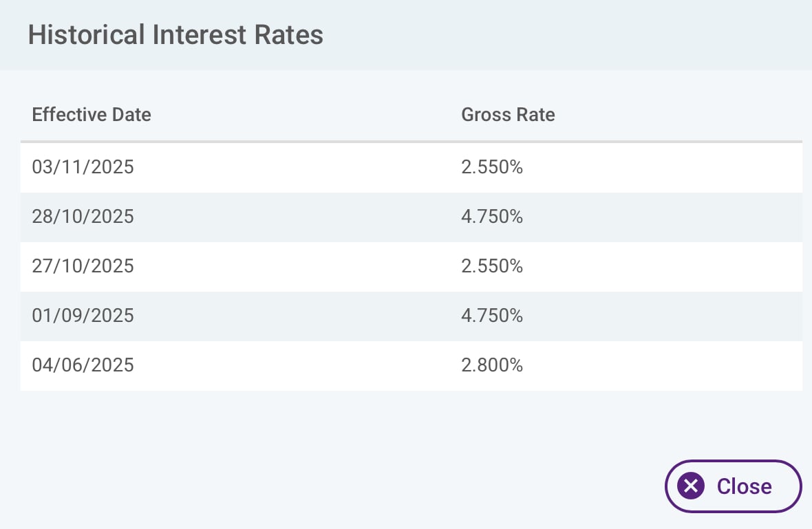The width and height of the screenshot is (812, 529).
Task: Click empty space right of Gross Rate header
Action: click(x=674, y=114)
